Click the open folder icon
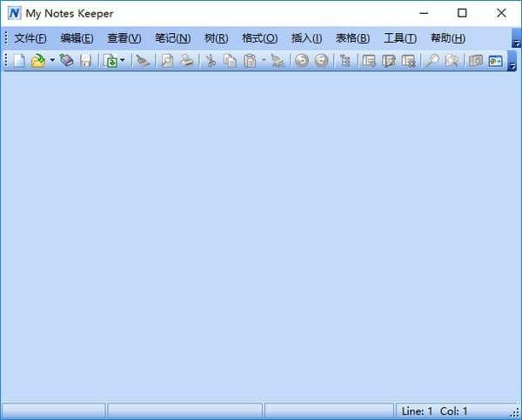This screenshot has height=420, width=522. [x=38, y=61]
